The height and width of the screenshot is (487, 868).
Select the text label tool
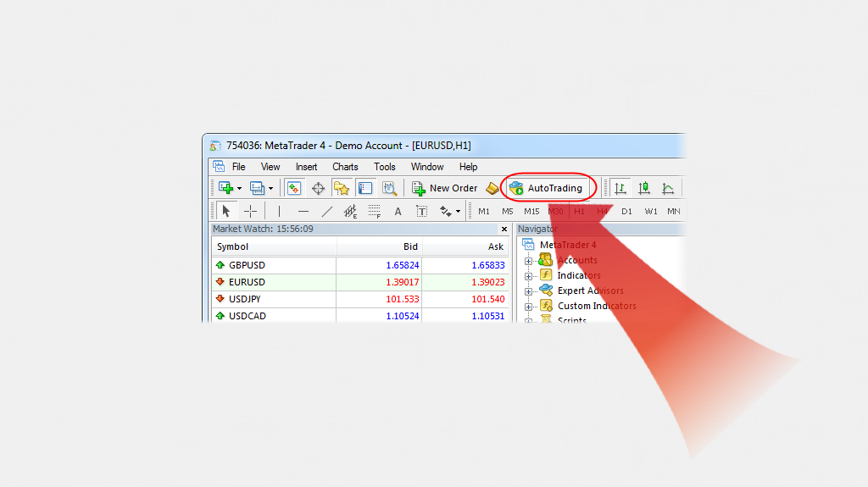(x=398, y=211)
